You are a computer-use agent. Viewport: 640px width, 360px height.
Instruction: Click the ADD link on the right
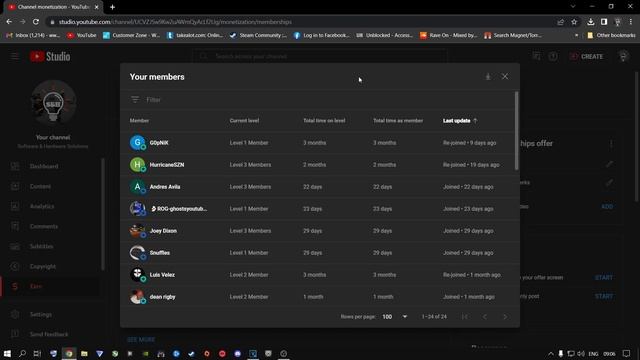(x=607, y=207)
